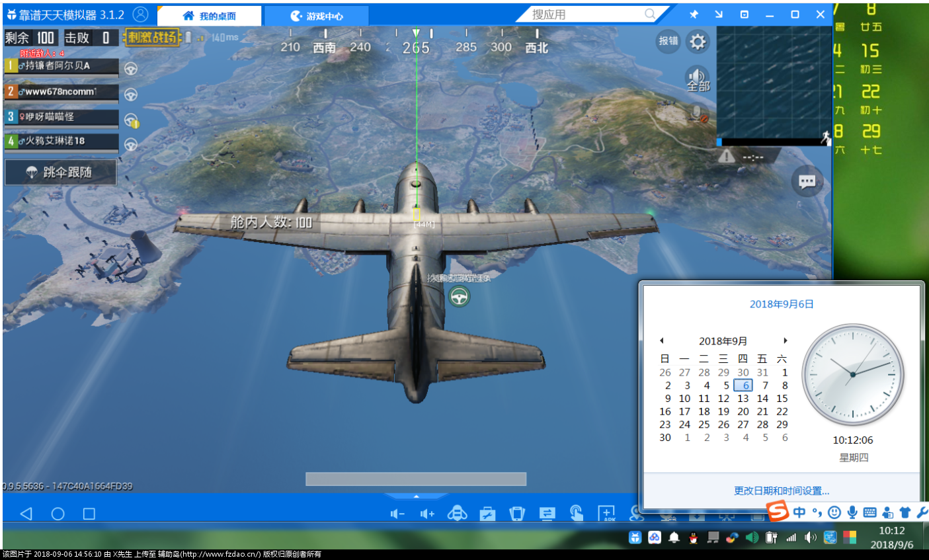Image resolution: width=929 pixels, height=560 pixels.
Task: Open Sogou wrench settings tool
Action: click(x=922, y=512)
